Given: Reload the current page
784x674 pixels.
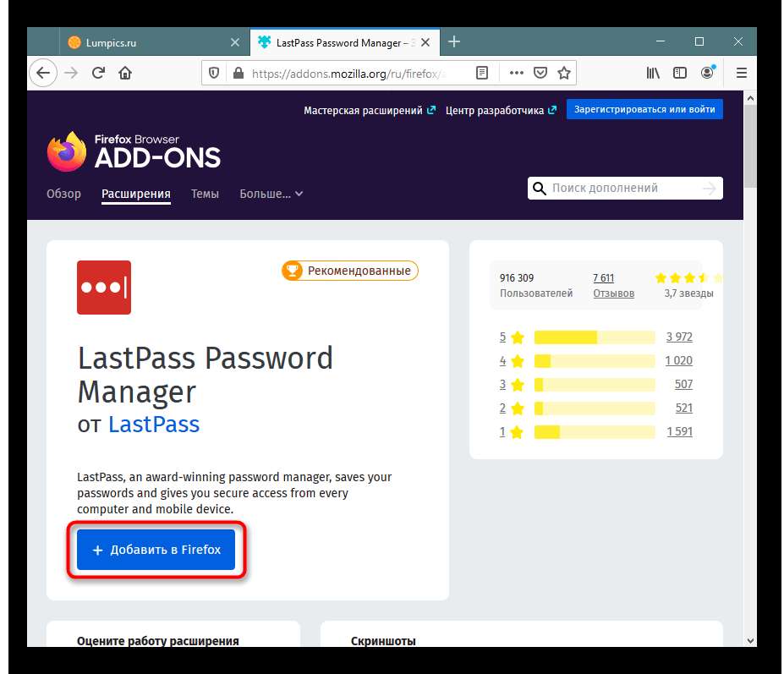Looking at the screenshot, I should (x=98, y=74).
